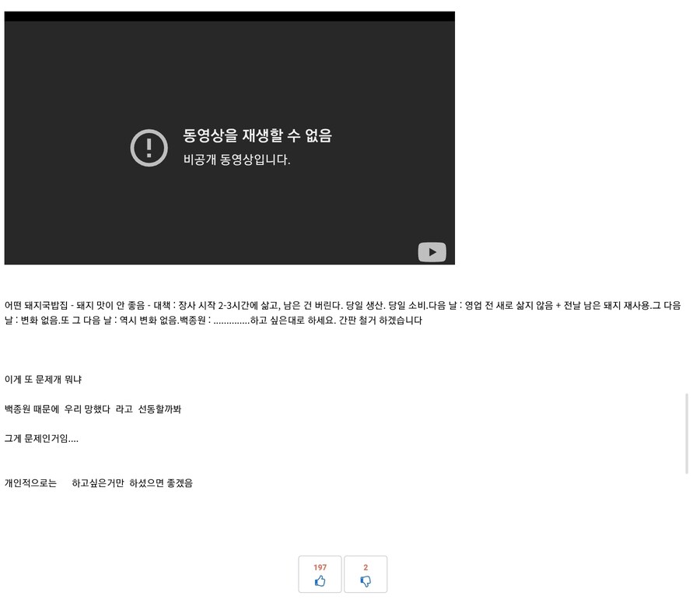Click the '비공개 동영상입니다' subtitle text
Image resolution: width=700 pixels, height=603 pixels.
pyautogui.click(x=236, y=160)
